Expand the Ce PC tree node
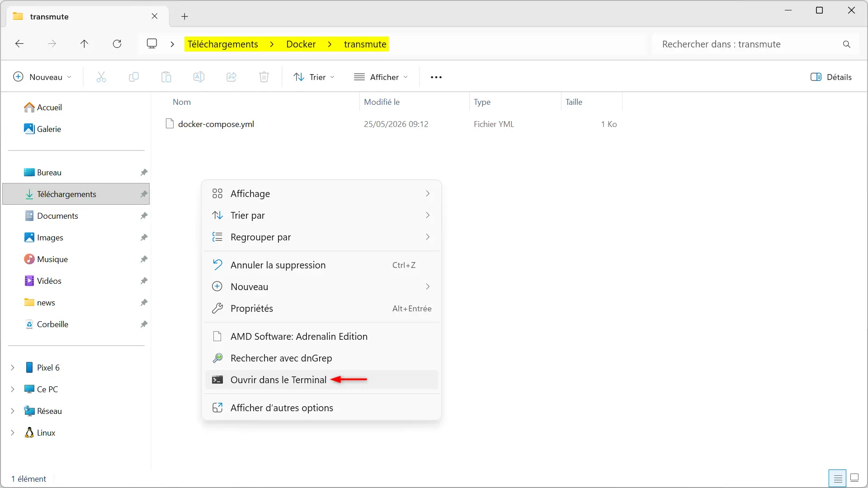This screenshot has height=488, width=868. [13, 389]
